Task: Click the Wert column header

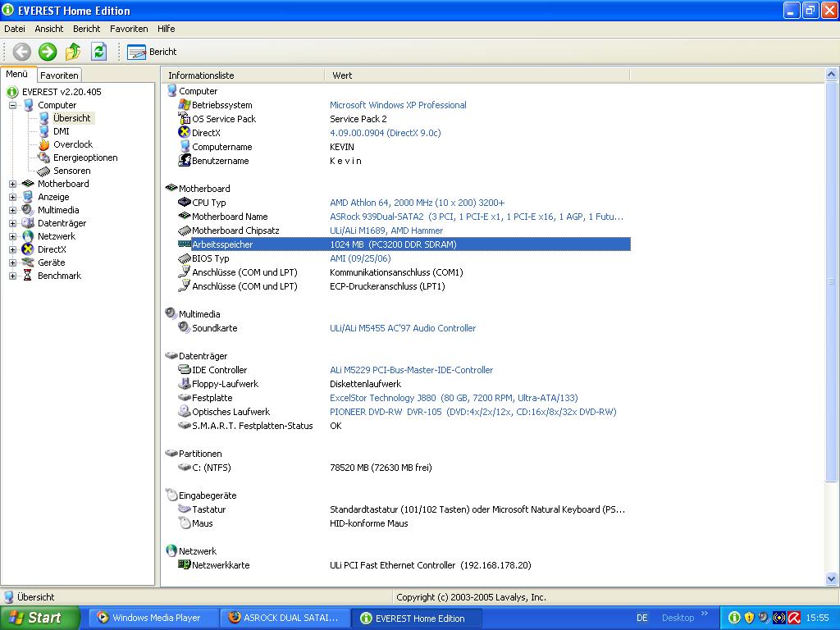Action: click(x=477, y=75)
